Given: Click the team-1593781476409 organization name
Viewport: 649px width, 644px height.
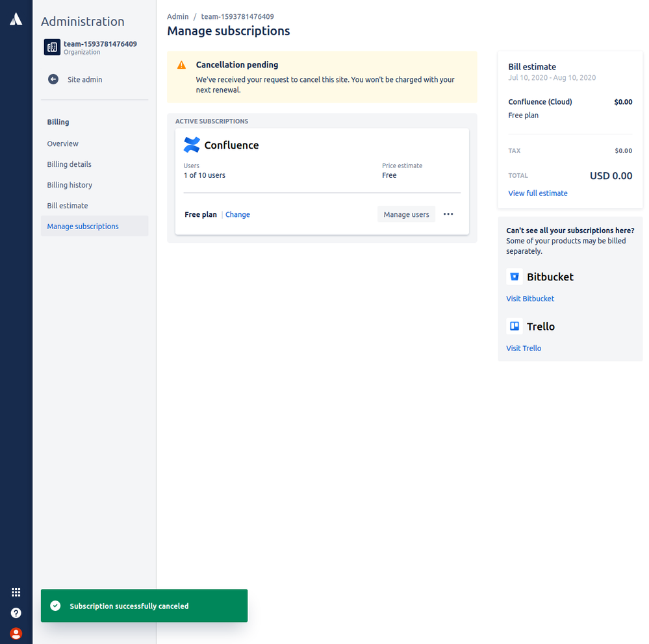Looking at the screenshot, I should pos(100,44).
